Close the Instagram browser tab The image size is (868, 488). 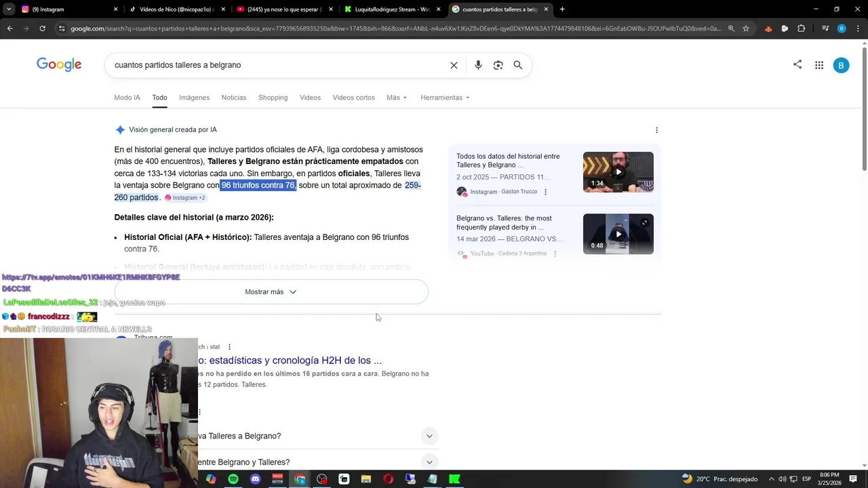click(115, 9)
